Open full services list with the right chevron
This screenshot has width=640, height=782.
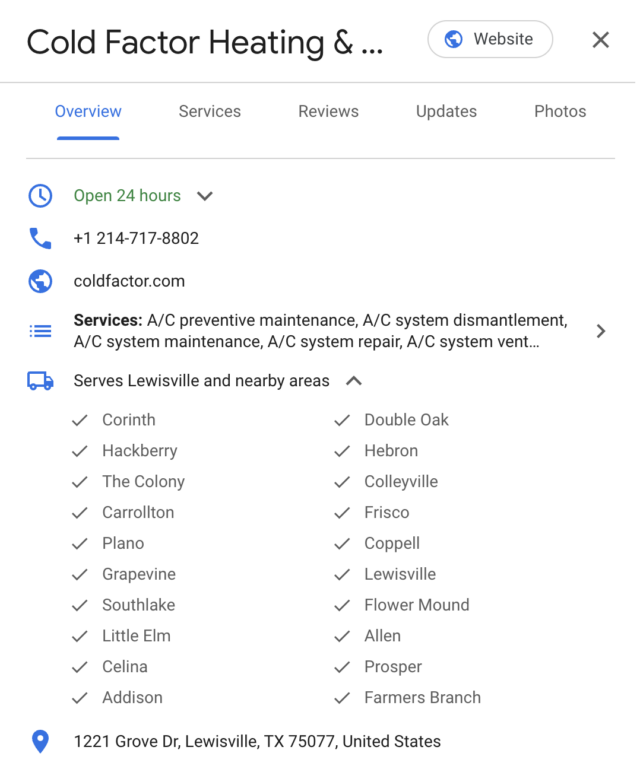[x=600, y=331]
